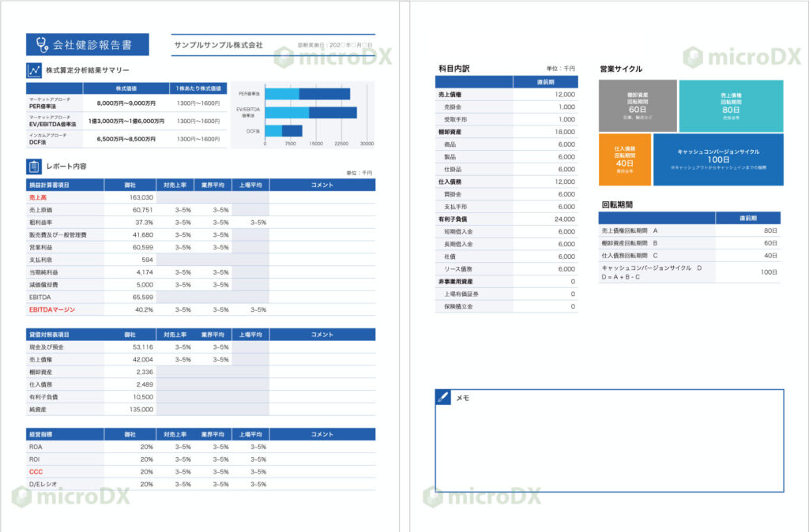Click the line chart icon beside 株式算定分析結果サマリー
The width and height of the screenshot is (809, 532).
tap(34, 70)
